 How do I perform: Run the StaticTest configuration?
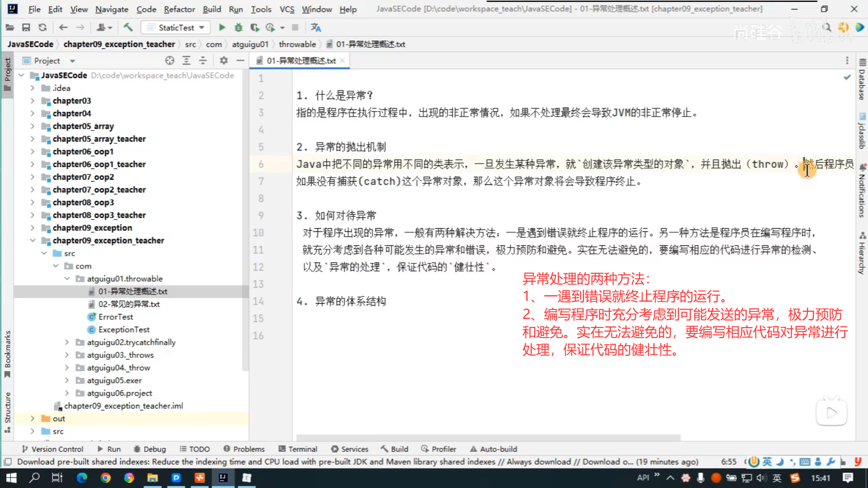[222, 28]
